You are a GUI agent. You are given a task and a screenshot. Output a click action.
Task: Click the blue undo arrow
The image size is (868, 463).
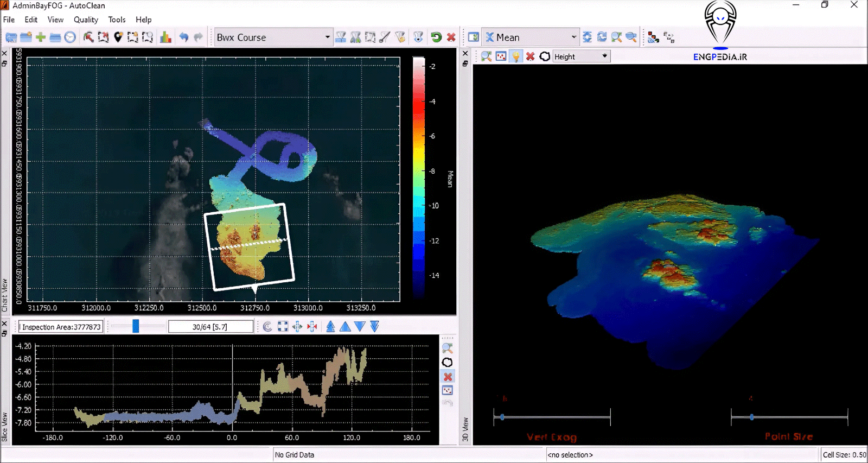(x=183, y=37)
